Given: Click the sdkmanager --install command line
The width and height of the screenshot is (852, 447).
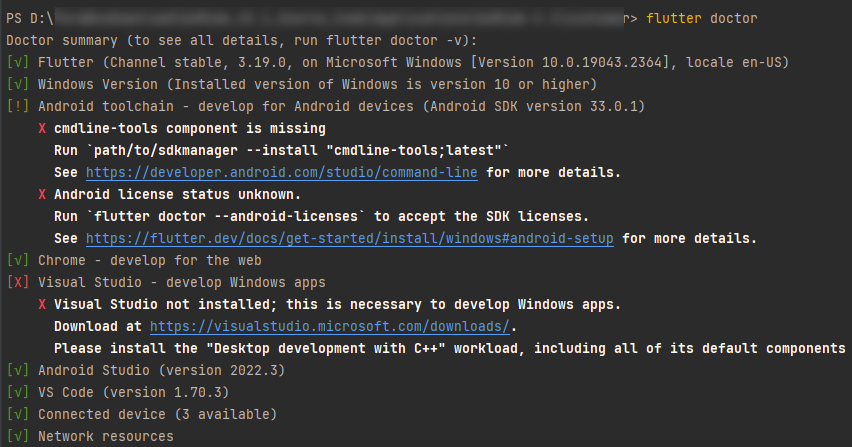Looking at the screenshot, I should click(x=281, y=150).
